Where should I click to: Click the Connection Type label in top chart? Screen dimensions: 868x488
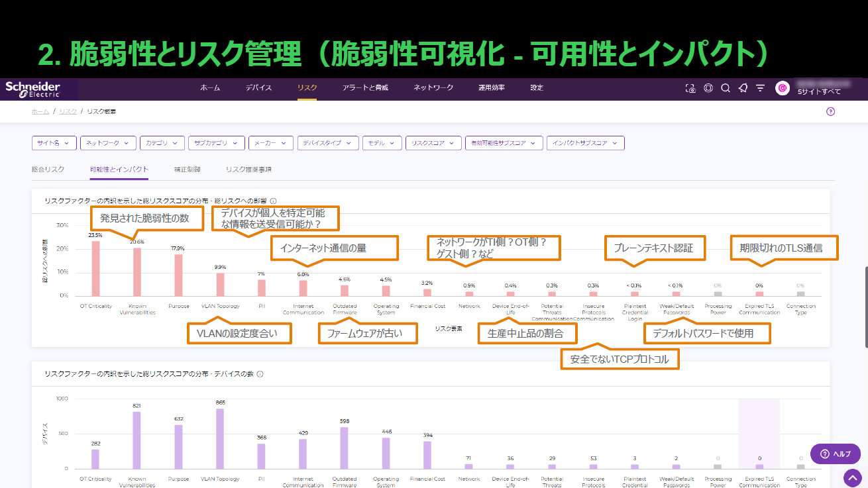coord(801,309)
